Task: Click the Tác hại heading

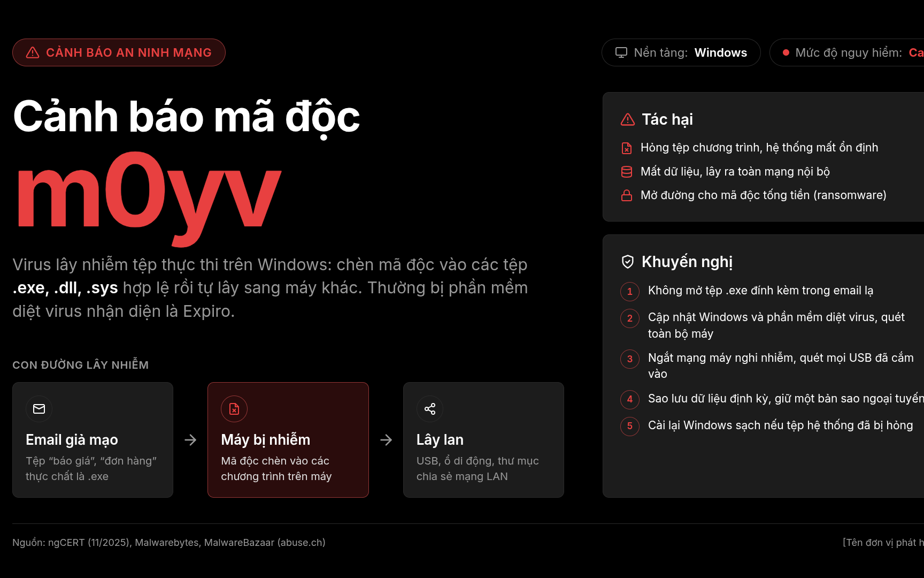Action: [x=667, y=119]
